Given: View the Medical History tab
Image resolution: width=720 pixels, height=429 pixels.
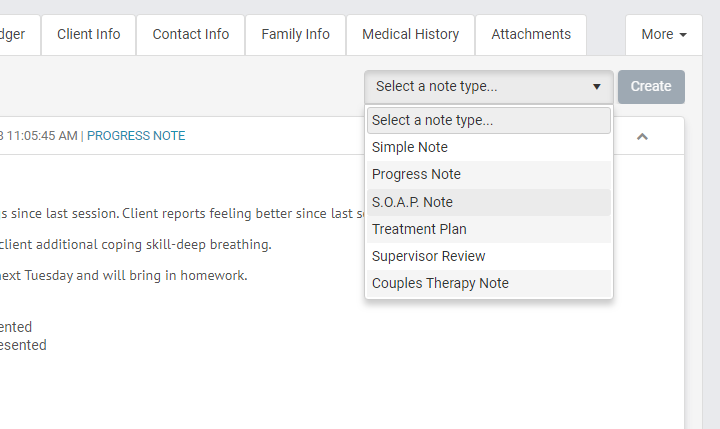Looking at the screenshot, I should 410,35.
